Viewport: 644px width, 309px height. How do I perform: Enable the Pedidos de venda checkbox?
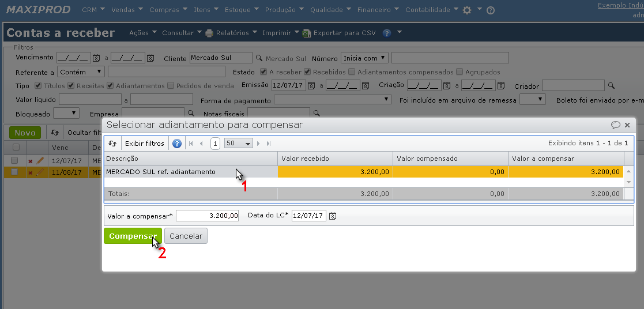[x=171, y=85]
